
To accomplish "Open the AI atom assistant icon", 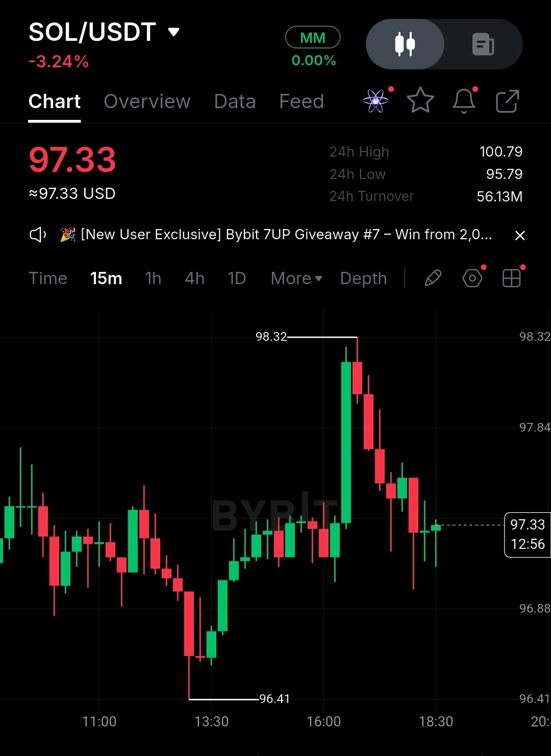I will pos(375,100).
